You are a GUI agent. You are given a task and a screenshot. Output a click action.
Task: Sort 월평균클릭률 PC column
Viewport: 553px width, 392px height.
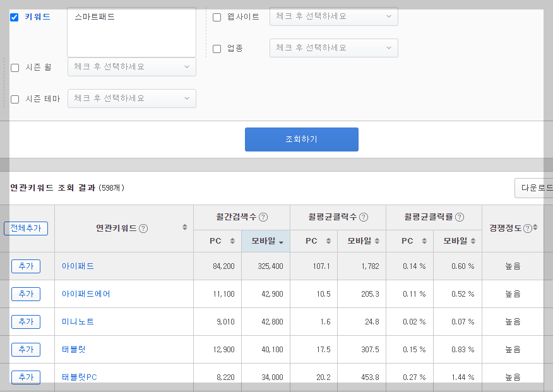pos(424,241)
